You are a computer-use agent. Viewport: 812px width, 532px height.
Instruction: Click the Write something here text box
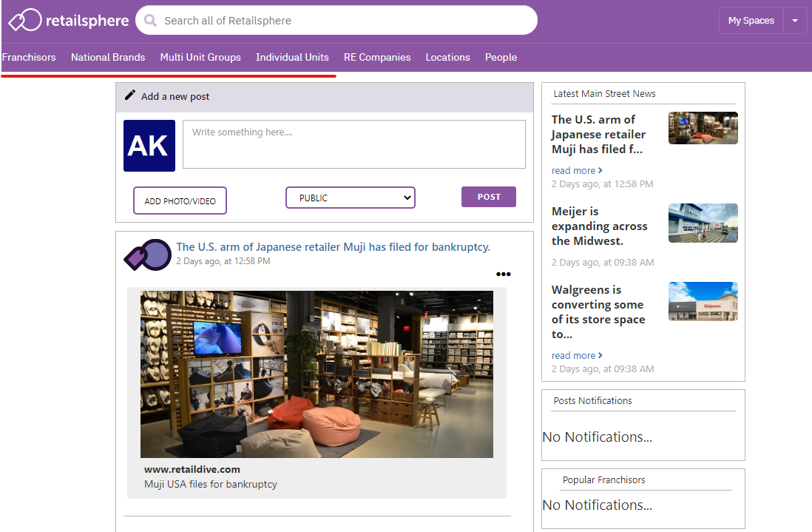pos(354,144)
